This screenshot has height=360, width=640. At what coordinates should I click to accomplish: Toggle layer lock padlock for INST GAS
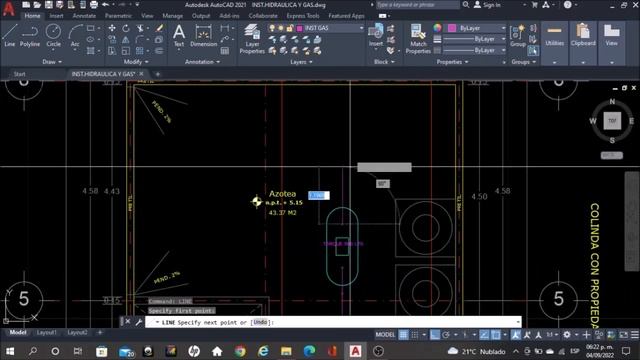[289, 28]
